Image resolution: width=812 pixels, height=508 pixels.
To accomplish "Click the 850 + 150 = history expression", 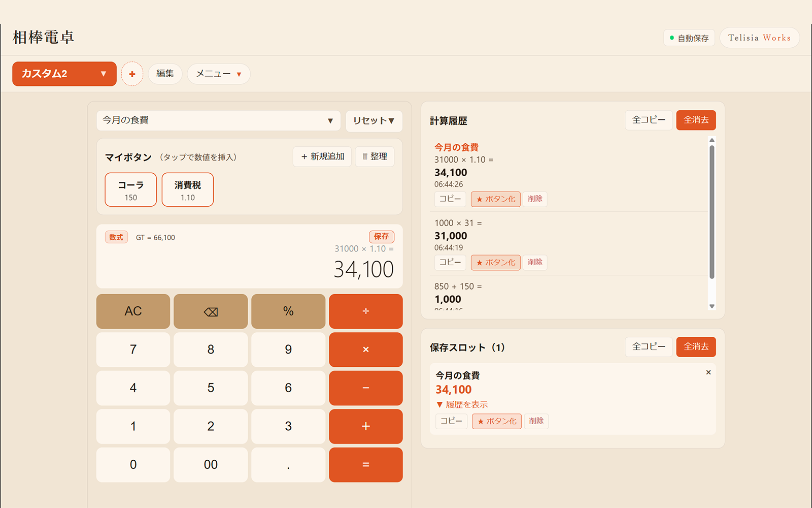I will [458, 287].
